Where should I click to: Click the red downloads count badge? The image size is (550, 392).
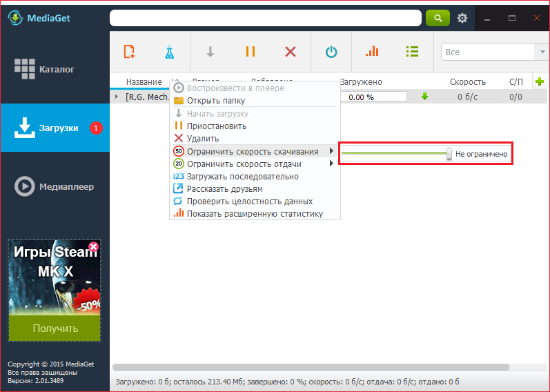(x=96, y=128)
